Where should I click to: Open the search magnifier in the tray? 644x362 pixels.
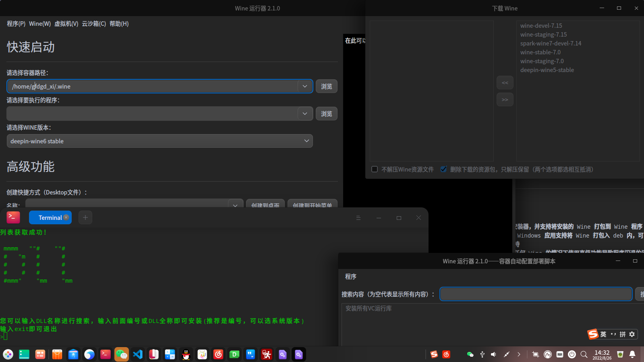(584, 354)
